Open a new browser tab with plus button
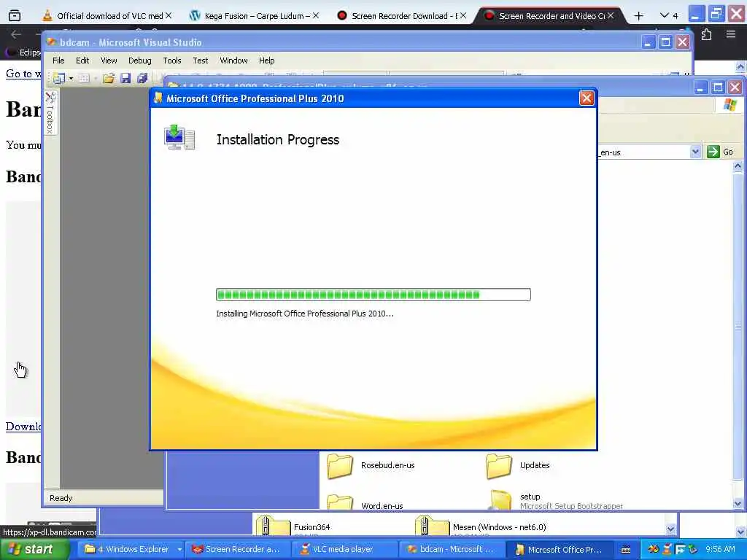 click(638, 16)
